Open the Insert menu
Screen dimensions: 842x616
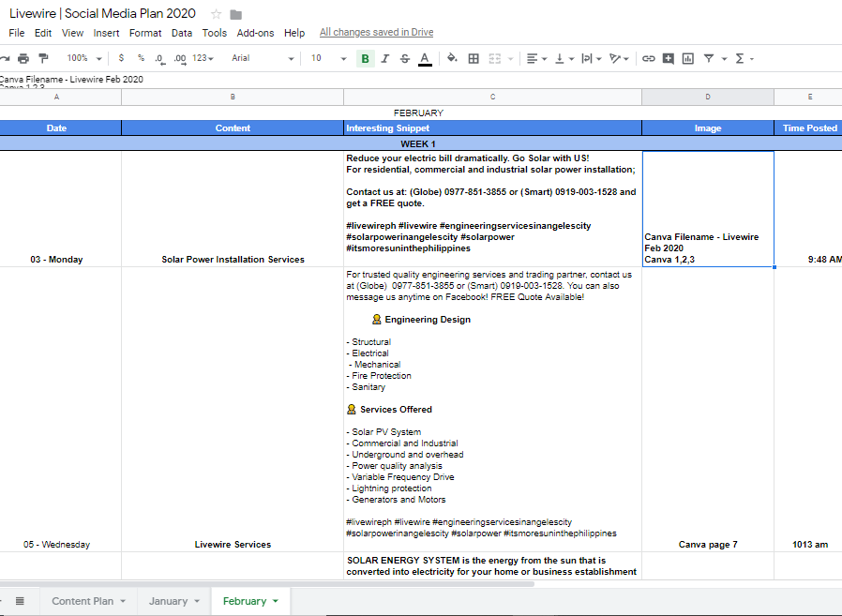pos(106,33)
